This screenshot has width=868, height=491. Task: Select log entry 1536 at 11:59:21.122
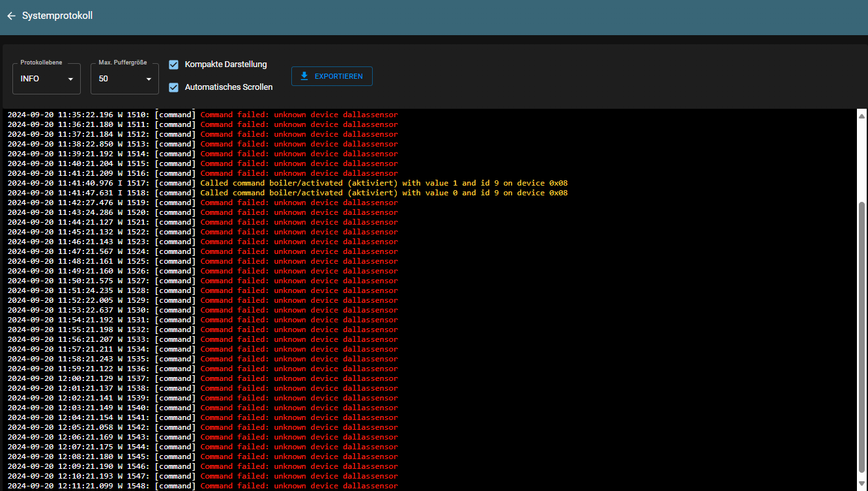tap(203, 369)
